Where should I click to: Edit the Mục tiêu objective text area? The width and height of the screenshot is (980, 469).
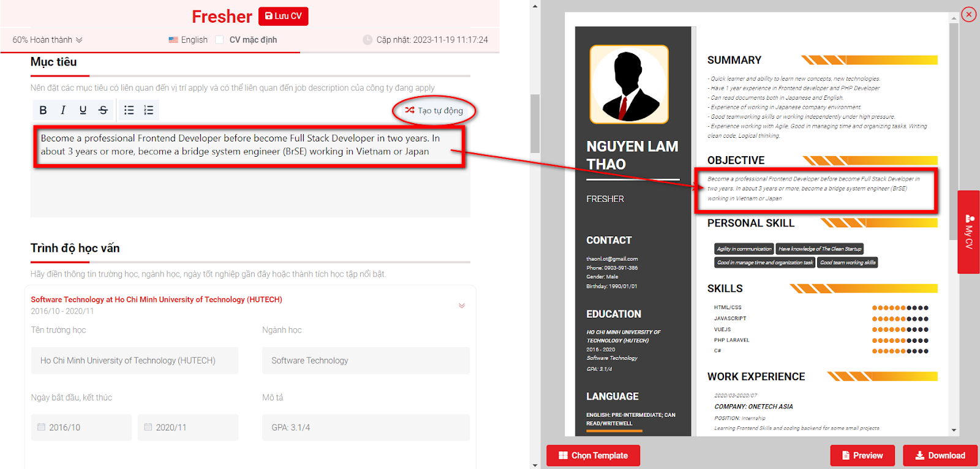coord(251,171)
